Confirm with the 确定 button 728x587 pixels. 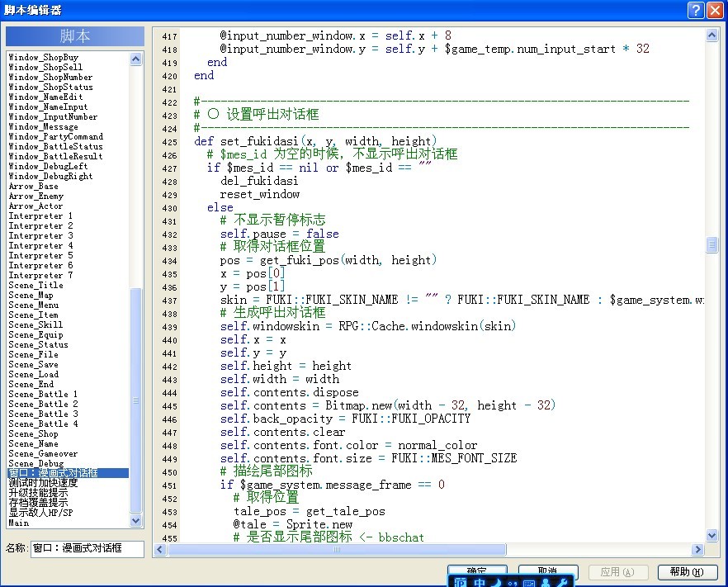point(477,571)
